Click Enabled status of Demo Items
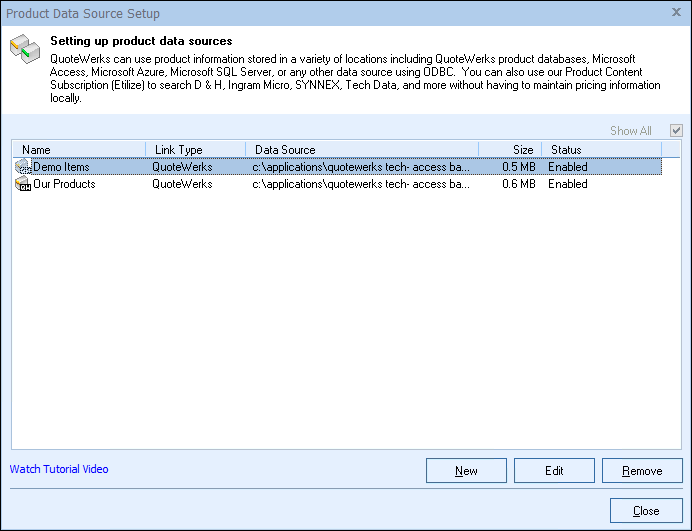 (567, 167)
